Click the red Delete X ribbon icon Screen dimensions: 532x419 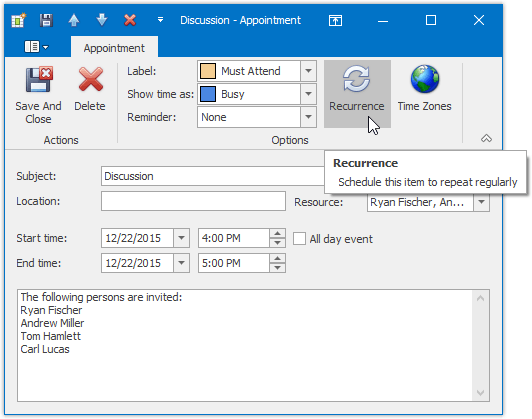(91, 79)
